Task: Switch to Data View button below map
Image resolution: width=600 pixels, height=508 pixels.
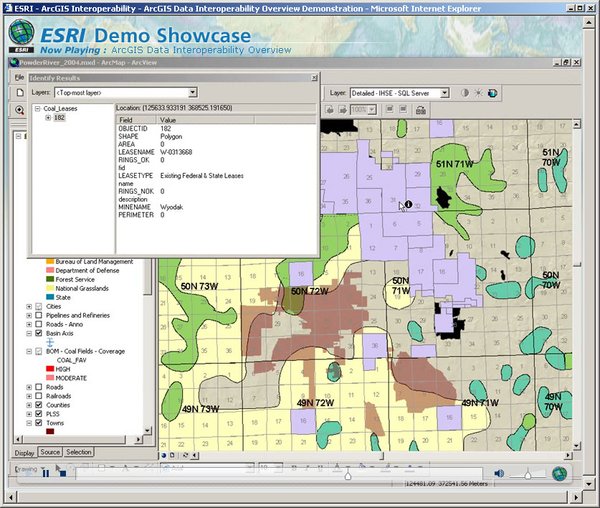Action: (x=164, y=455)
